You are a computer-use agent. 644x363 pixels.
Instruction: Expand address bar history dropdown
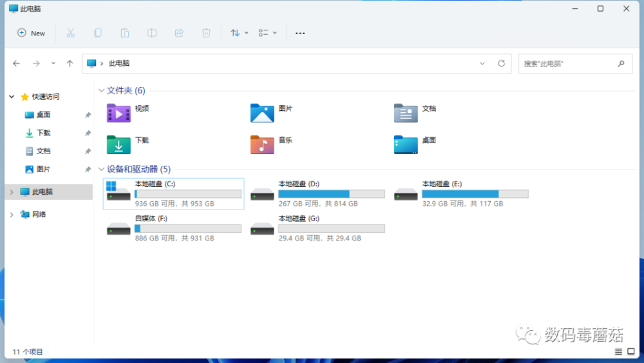point(482,63)
